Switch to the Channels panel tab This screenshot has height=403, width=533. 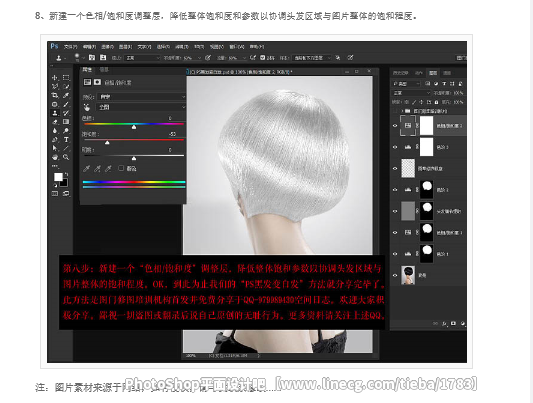[x=447, y=73]
